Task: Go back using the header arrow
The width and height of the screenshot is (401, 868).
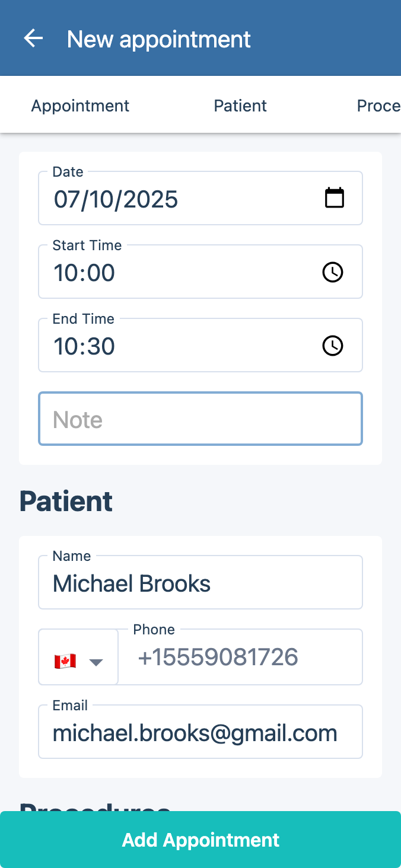Action: coord(33,39)
